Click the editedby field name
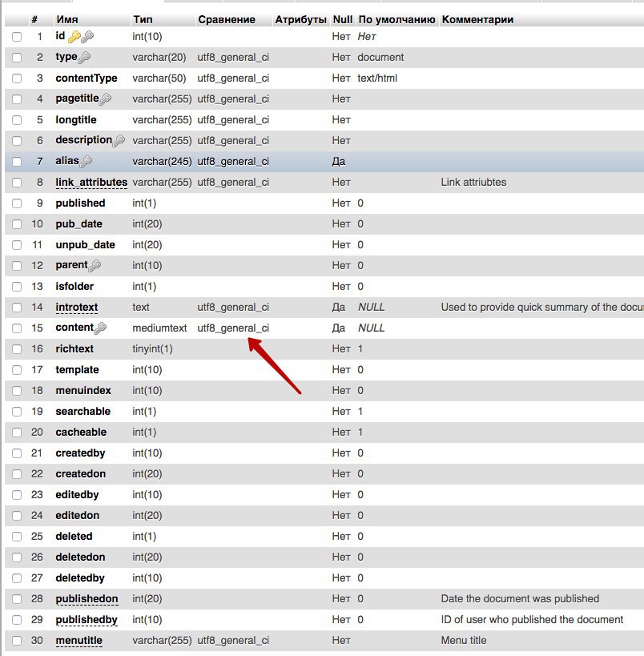The height and width of the screenshot is (656, 644). 77,495
